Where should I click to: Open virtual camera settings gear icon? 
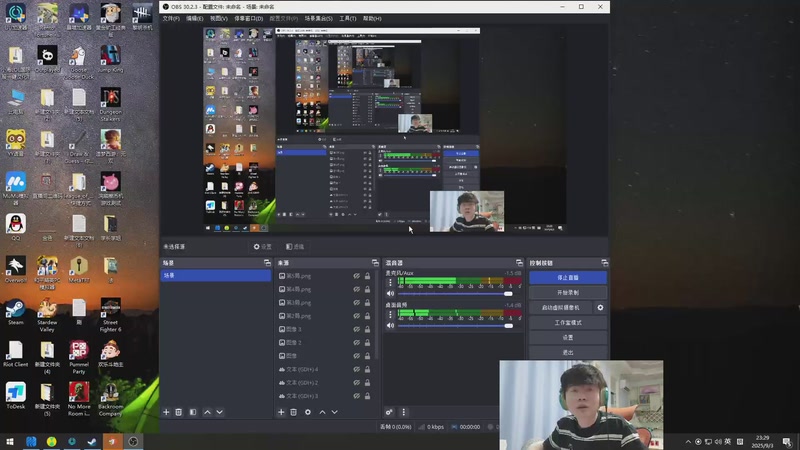(601, 308)
